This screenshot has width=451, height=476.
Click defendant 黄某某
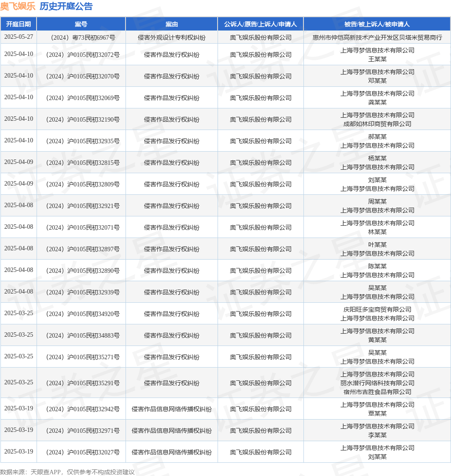click(x=377, y=340)
